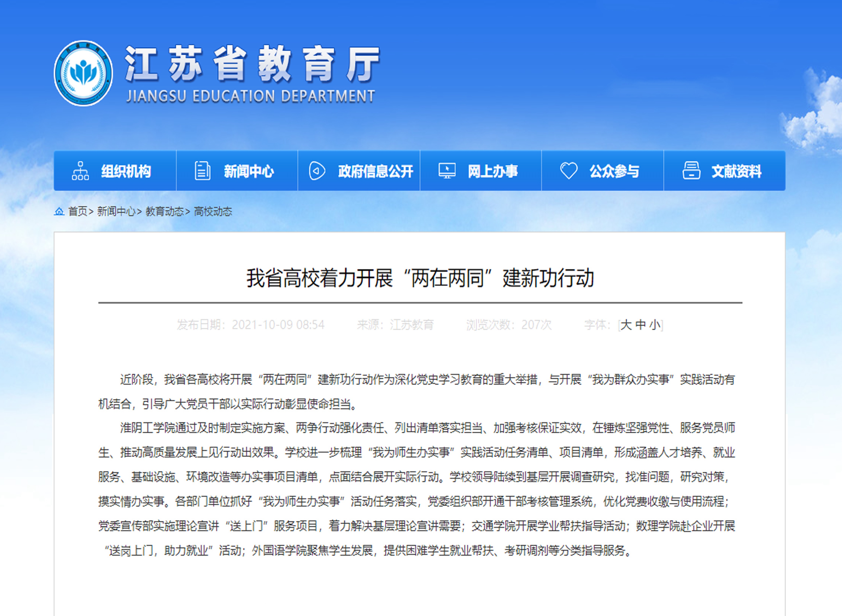
Task: Select 公众参与 in the navigation bar
Action: pos(602,171)
